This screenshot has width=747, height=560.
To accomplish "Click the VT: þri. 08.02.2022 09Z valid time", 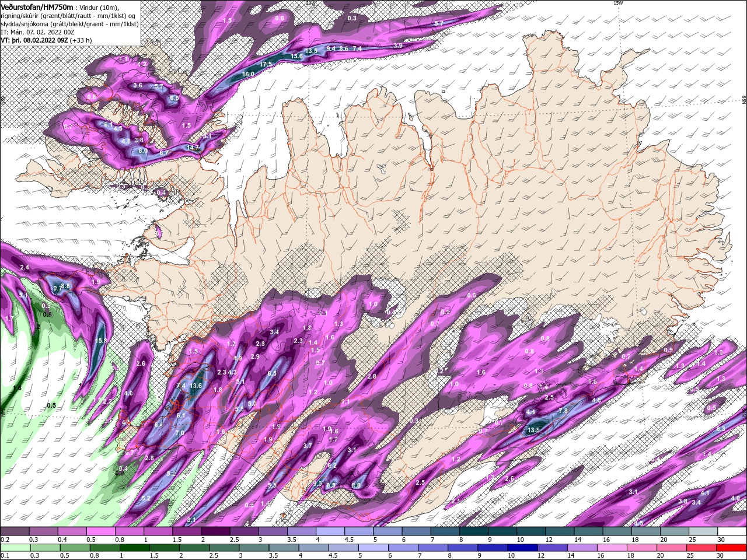I will (35, 40).
